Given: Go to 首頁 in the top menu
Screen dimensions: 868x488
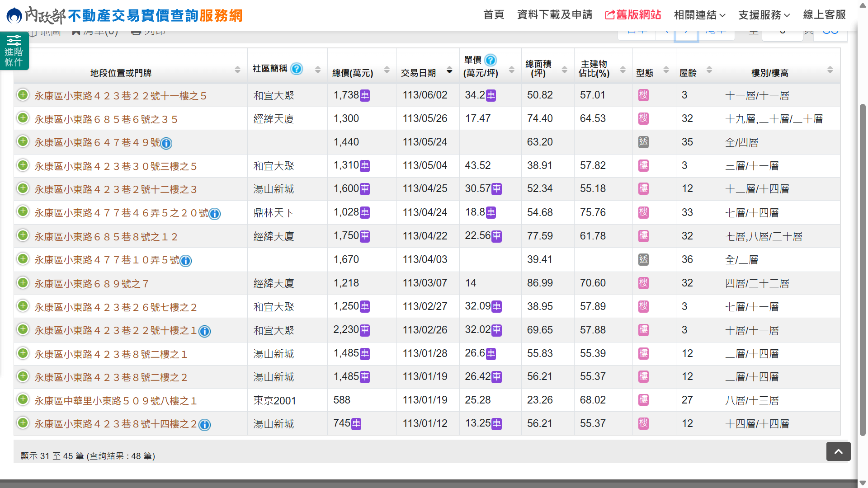Looking at the screenshot, I should click(493, 15).
